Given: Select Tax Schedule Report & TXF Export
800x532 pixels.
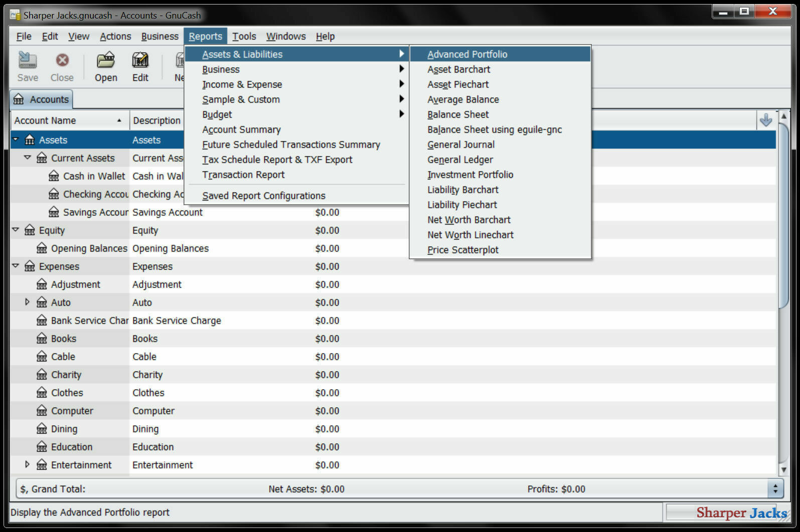Looking at the screenshot, I should click(x=296, y=159).
